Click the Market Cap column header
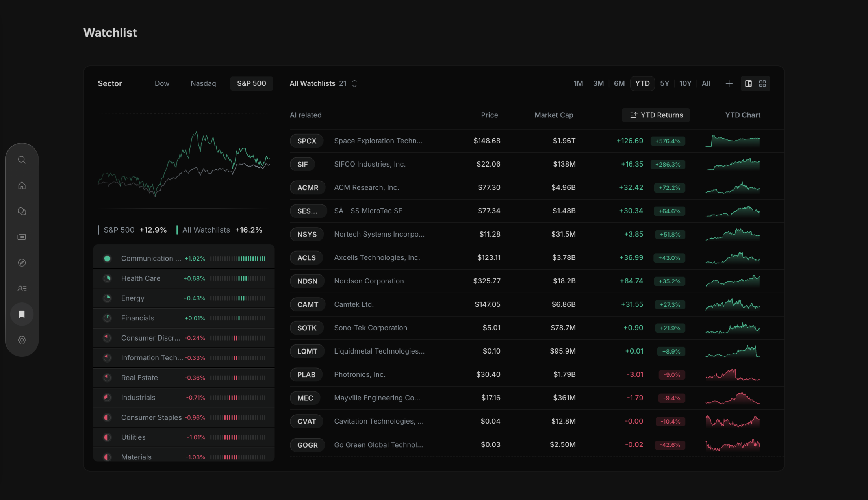The width and height of the screenshot is (868, 500). [554, 115]
